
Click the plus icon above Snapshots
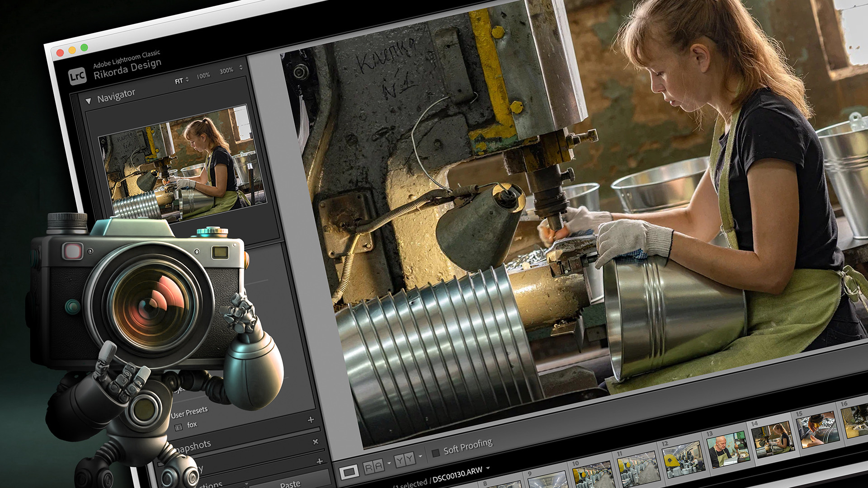click(x=311, y=420)
